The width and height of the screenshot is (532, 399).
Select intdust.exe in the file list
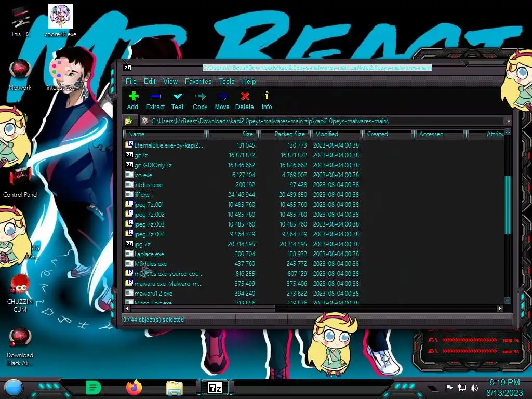242,184
